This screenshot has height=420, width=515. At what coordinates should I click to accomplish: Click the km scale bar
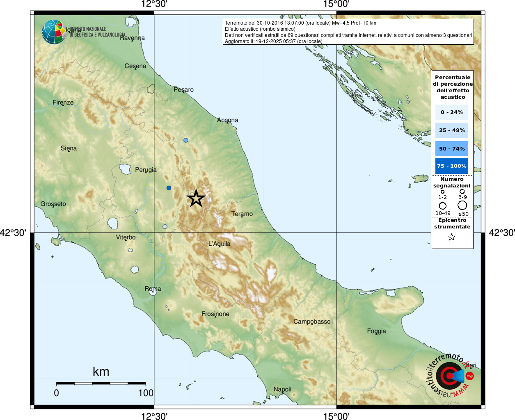tap(101, 383)
